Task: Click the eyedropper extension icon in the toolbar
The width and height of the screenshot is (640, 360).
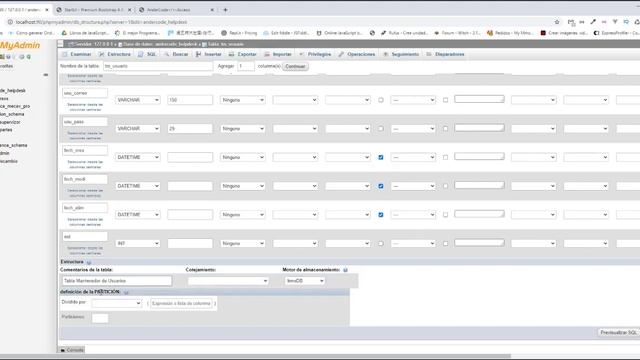Action: click(x=593, y=22)
